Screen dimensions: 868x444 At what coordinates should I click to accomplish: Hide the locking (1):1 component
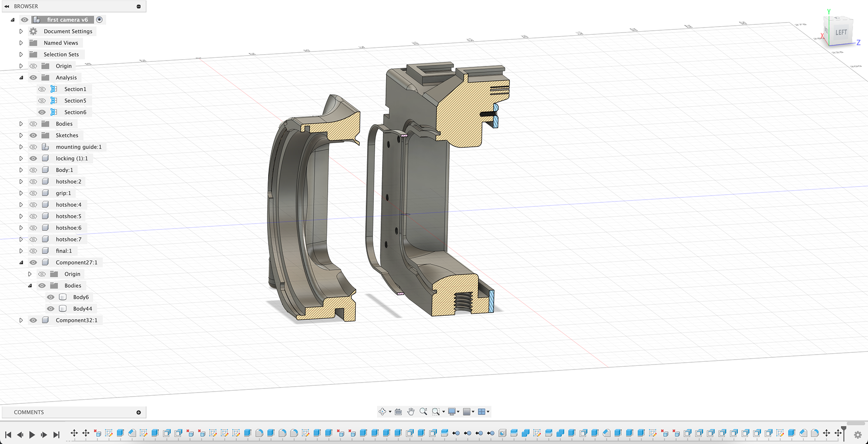[33, 159]
